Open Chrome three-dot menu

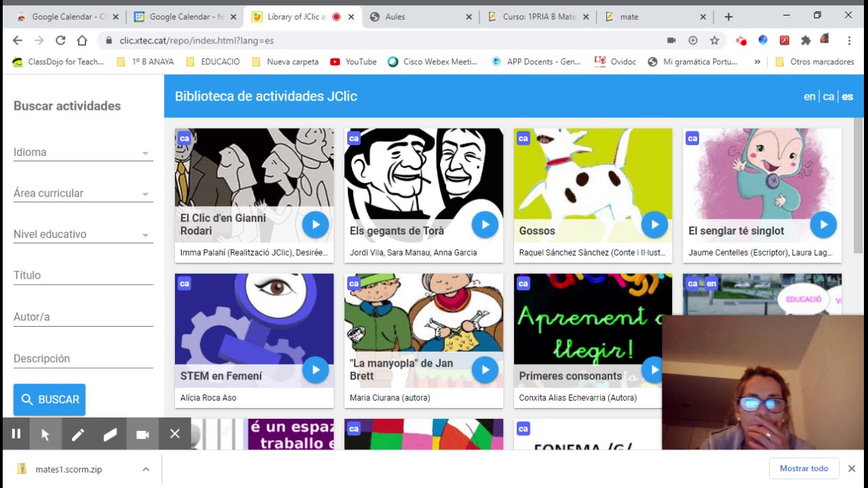pyautogui.click(x=849, y=40)
